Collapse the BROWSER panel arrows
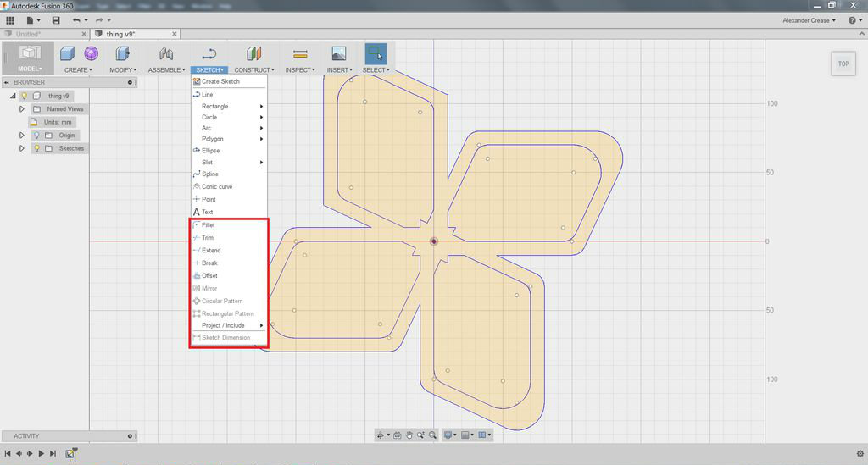This screenshot has width=868, height=465. pos(7,82)
